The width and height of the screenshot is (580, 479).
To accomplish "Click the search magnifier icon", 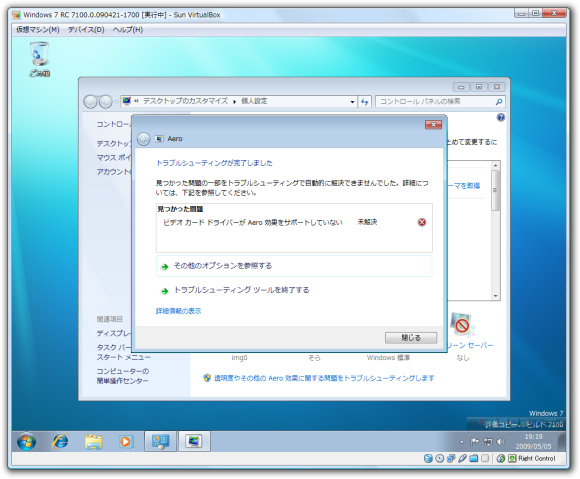I will [x=499, y=101].
